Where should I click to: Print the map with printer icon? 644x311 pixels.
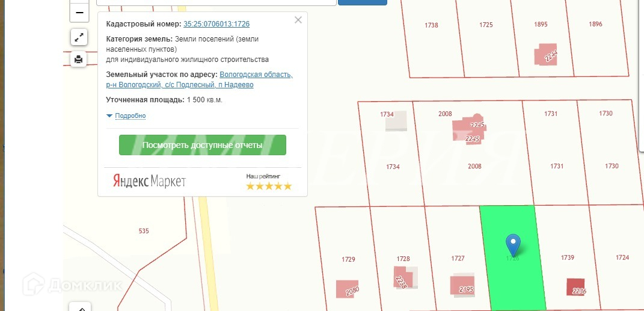[78, 60]
